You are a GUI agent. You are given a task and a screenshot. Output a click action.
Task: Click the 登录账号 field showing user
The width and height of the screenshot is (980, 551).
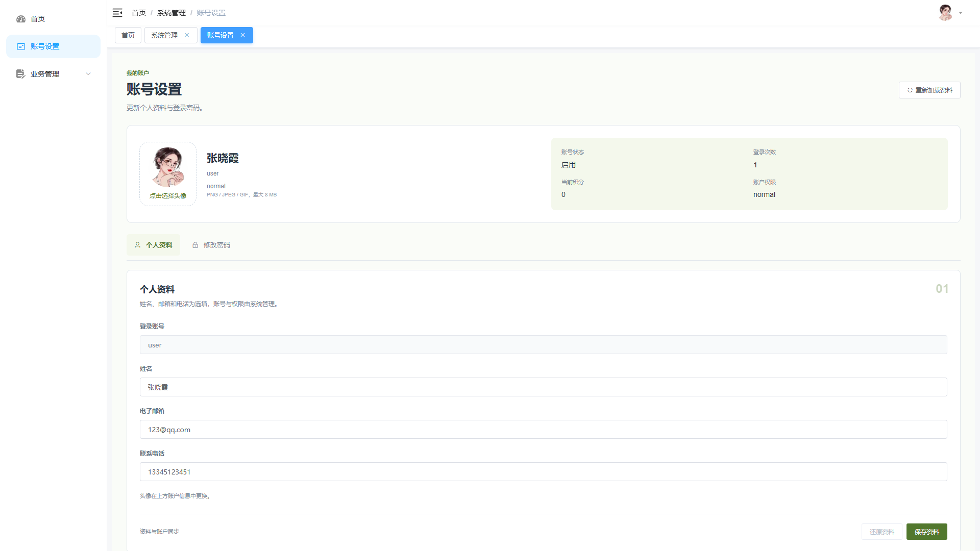(x=544, y=345)
